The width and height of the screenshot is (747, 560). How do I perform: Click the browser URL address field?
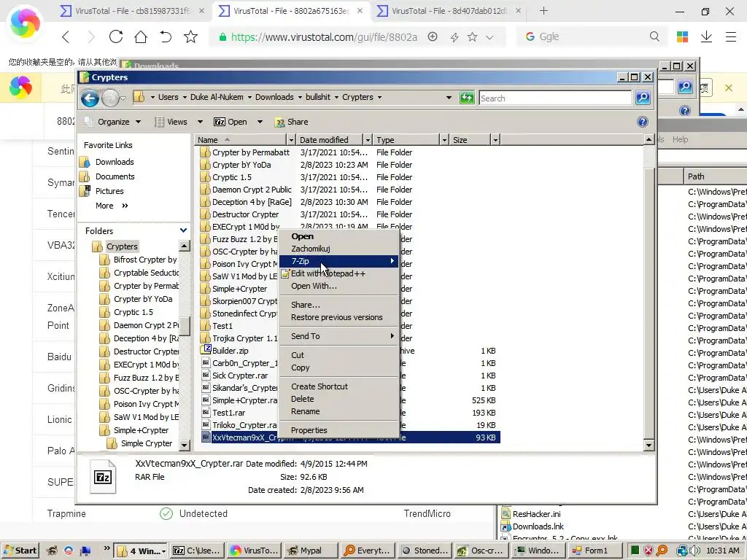coord(324,37)
